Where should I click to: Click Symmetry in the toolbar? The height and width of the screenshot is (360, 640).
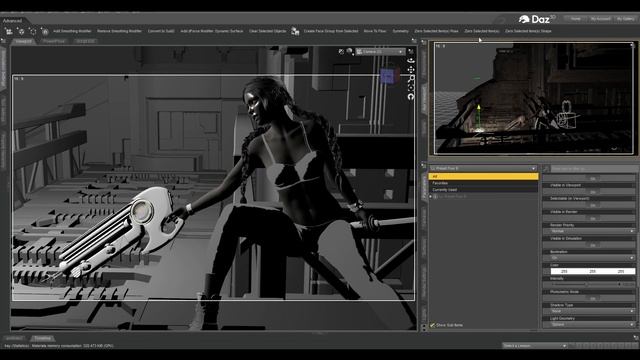[400, 31]
